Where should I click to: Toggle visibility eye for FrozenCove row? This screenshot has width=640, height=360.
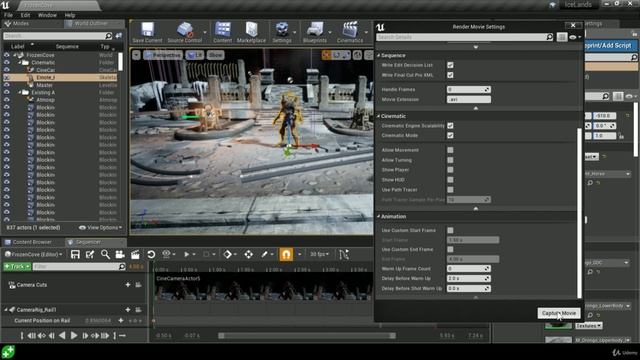tap(7, 55)
